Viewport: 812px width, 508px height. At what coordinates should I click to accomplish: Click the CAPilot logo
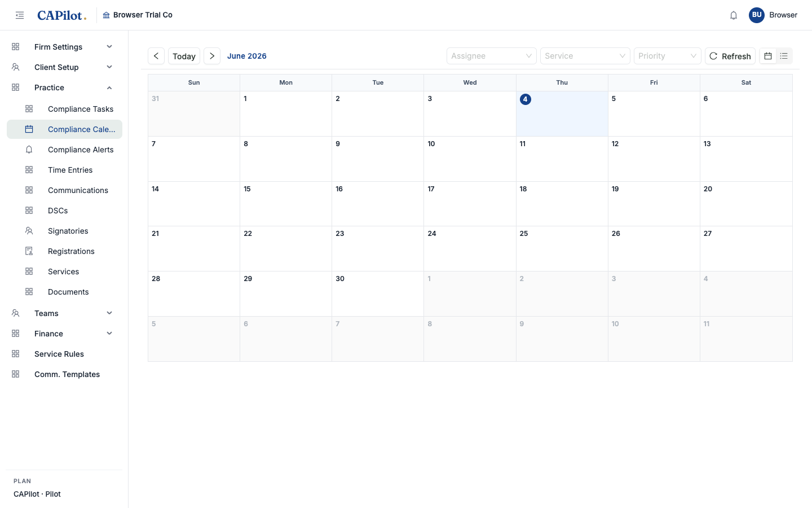62,15
